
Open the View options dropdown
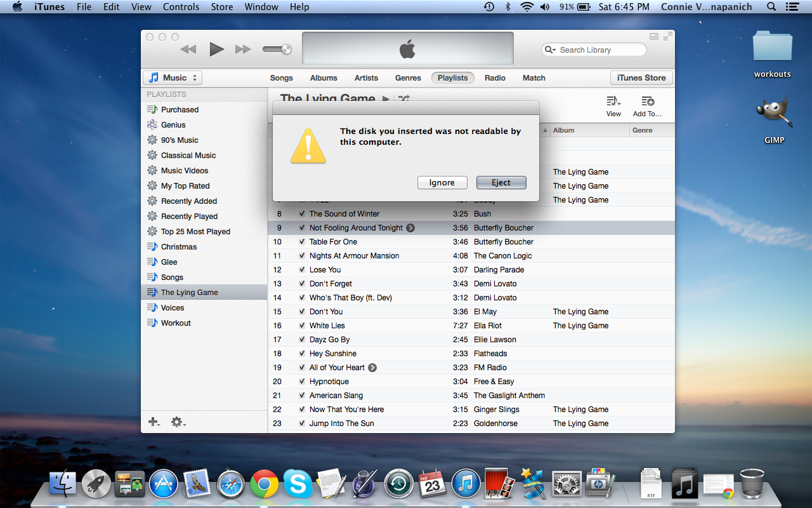[x=613, y=106]
